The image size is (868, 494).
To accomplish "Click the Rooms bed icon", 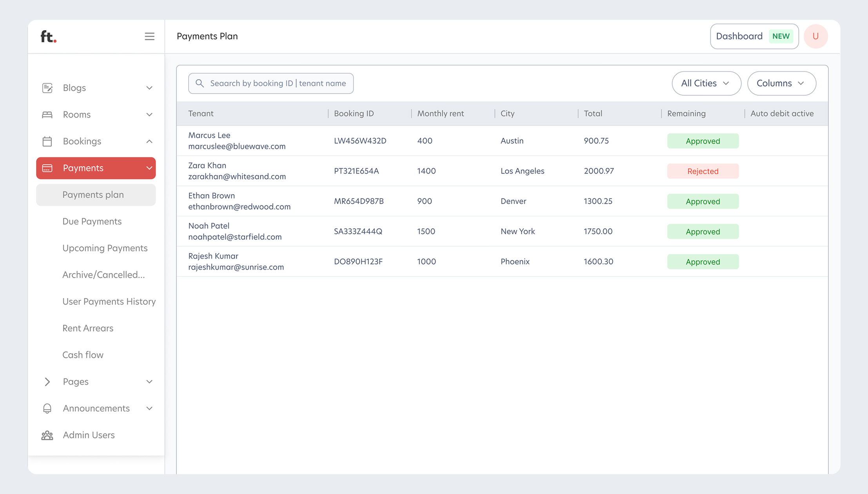I will (x=47, y=114).
